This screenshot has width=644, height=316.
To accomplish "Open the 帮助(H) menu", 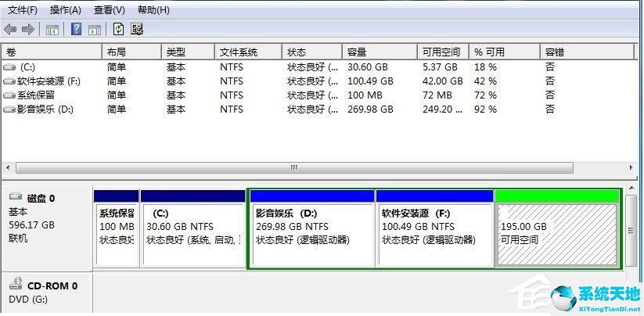I will [153, 10].
